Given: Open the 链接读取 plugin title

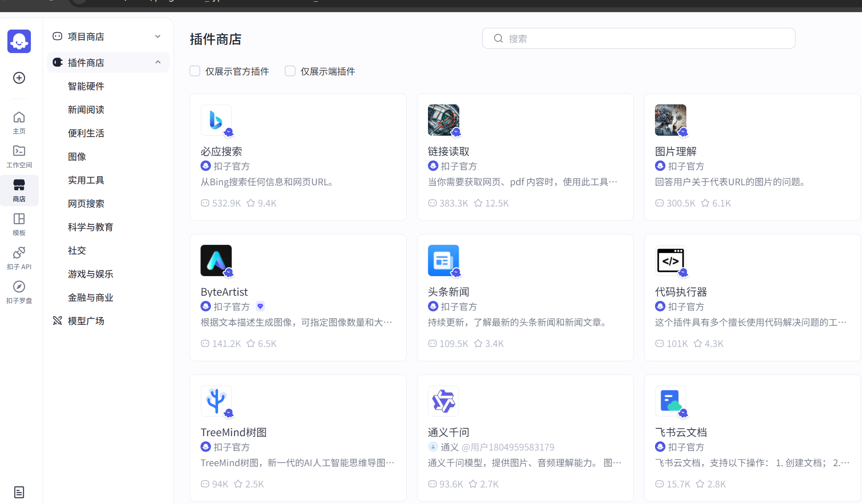Looking at the screenshot, I should click(449, 151).
